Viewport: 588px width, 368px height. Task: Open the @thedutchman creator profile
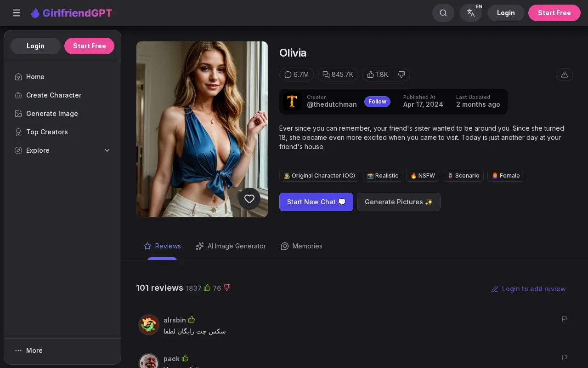[x=332, y=104]
